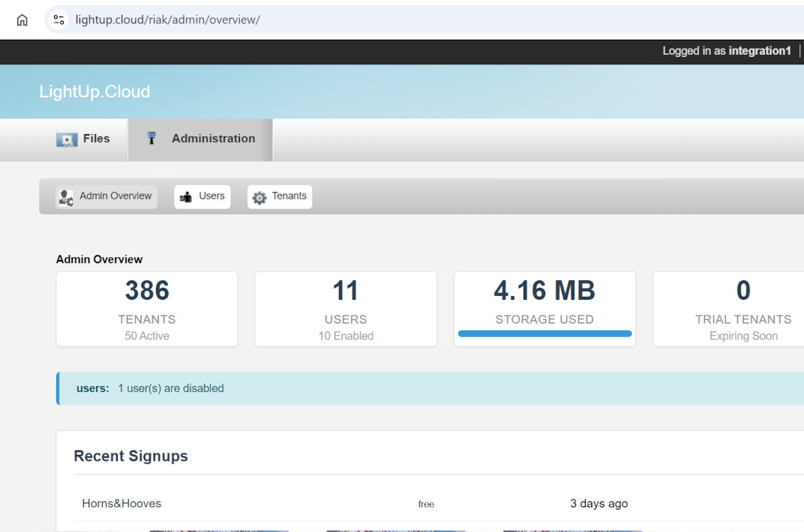Click the 11 users count
Image resolution: width=804 pixels, height=532 pixels.
pyautogui.click(x=346, y=291)
